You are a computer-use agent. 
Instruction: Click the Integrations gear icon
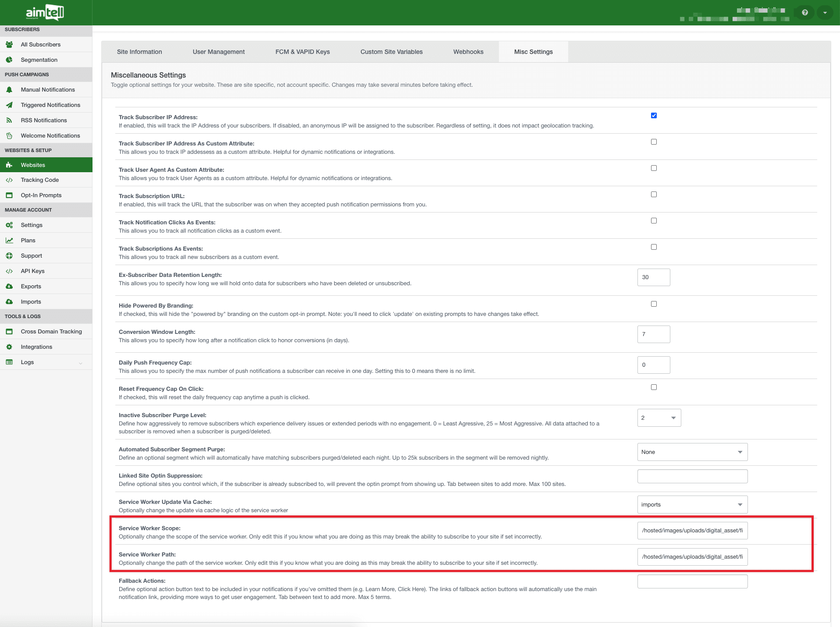coord(9,347)
